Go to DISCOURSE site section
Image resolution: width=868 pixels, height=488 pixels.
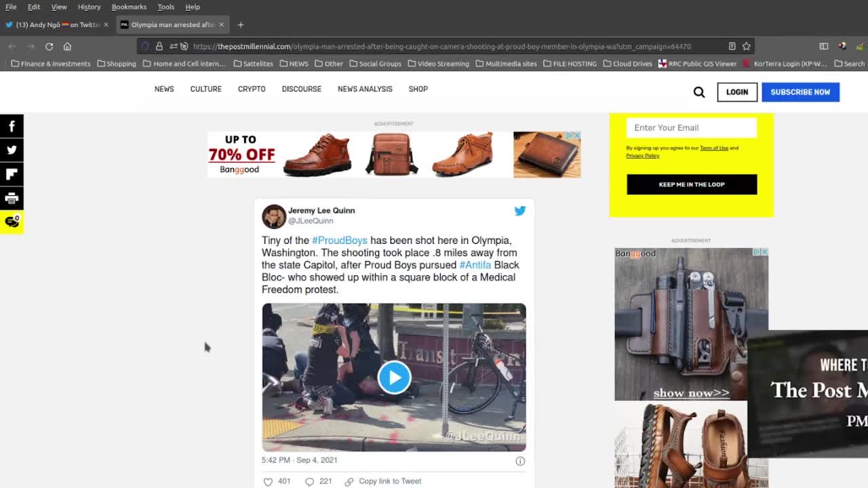[302, 89]
